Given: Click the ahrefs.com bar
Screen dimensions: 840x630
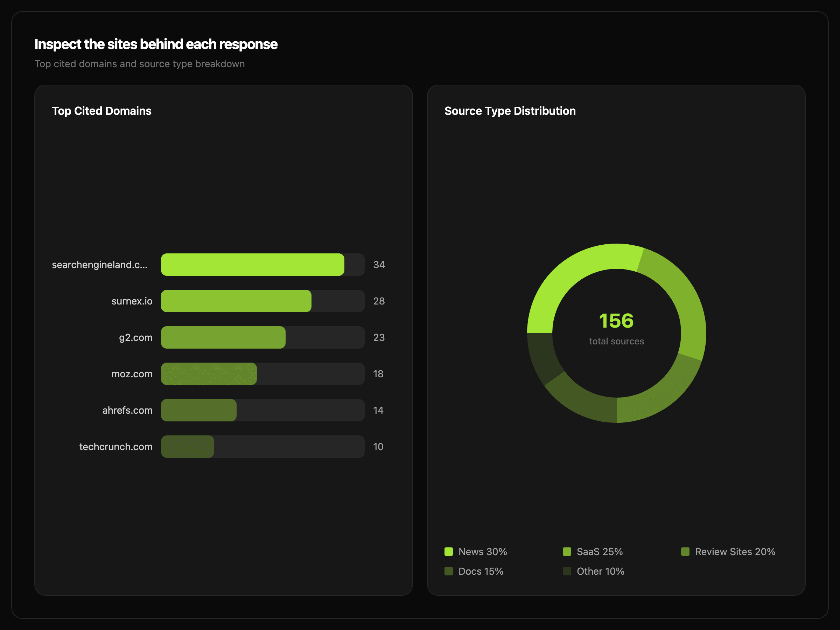Looking at the screenshot, I should coord(198,411).
